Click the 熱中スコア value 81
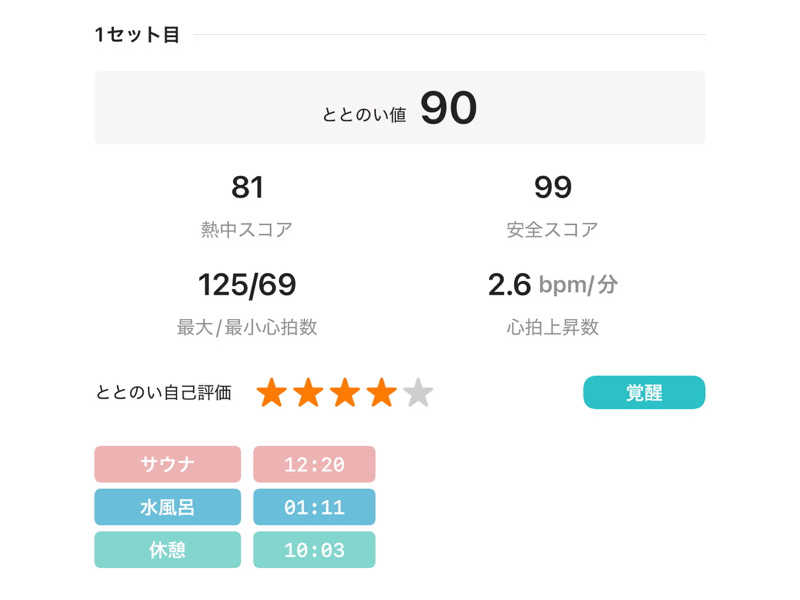 247,187
